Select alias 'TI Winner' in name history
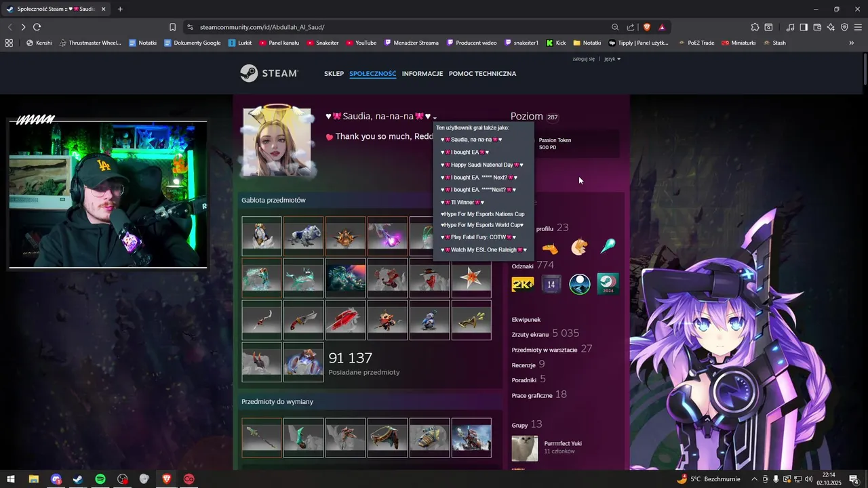This screenshot has width=868, height=488. pos(461,202)
